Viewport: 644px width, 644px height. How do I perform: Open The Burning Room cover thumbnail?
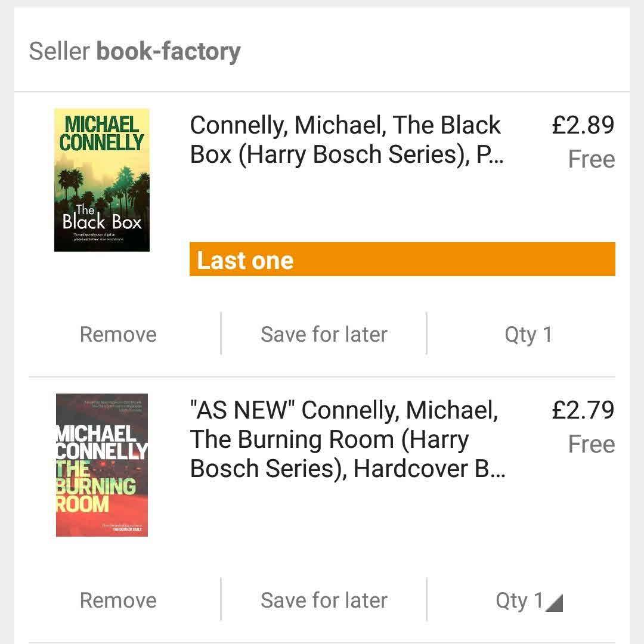(101, 465)
